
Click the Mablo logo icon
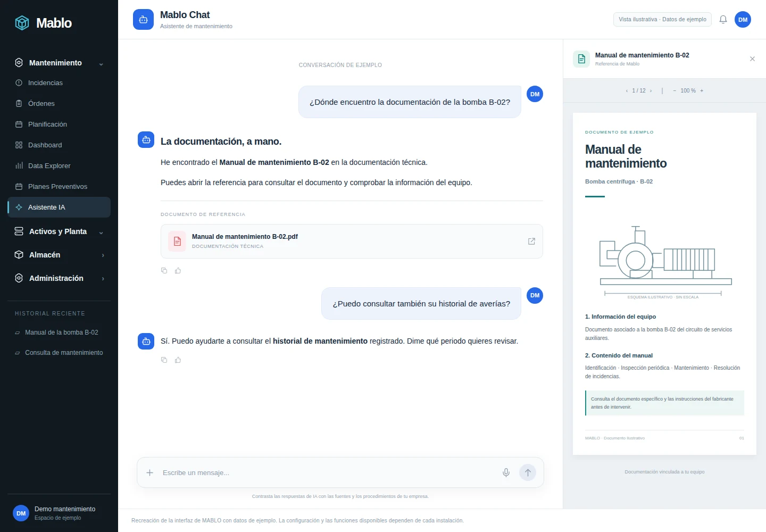pyautogui.click(x=22, y=23)
